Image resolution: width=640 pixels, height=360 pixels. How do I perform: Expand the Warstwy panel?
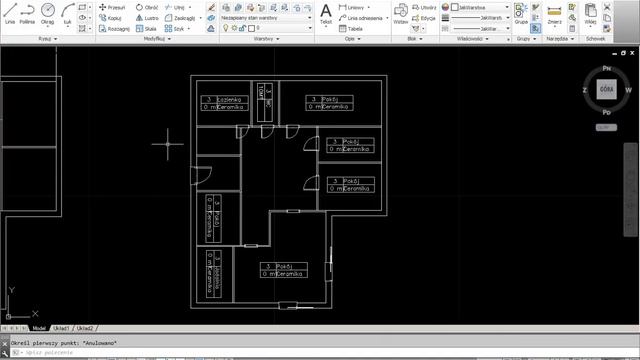[266, 39]
